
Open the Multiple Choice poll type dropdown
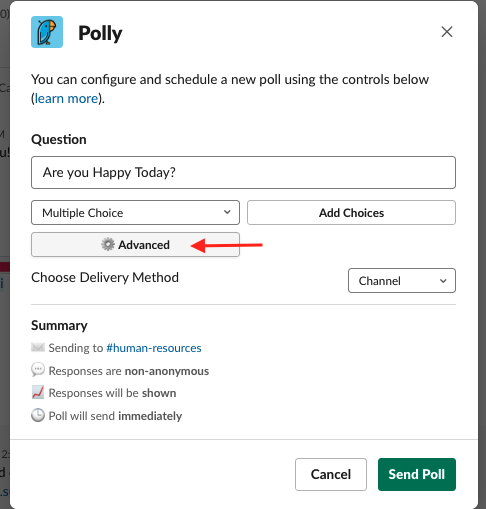[x=135, y=213]
